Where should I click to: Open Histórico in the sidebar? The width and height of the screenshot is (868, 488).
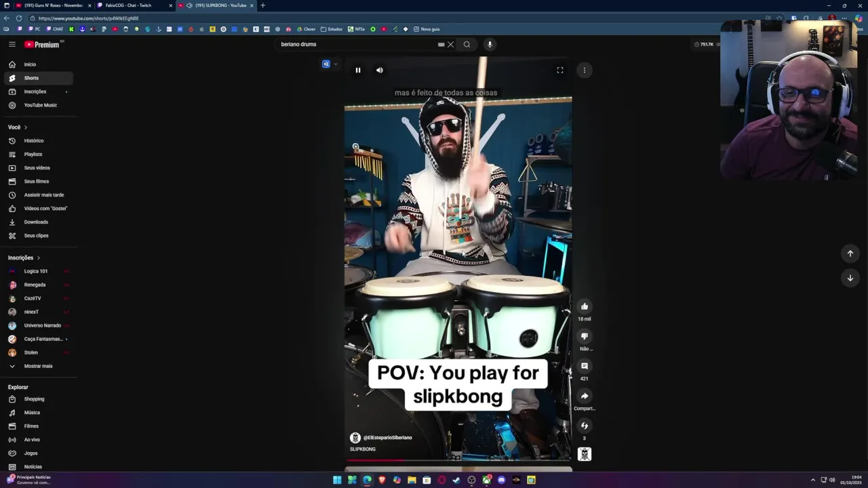click(x=38, y=141)
